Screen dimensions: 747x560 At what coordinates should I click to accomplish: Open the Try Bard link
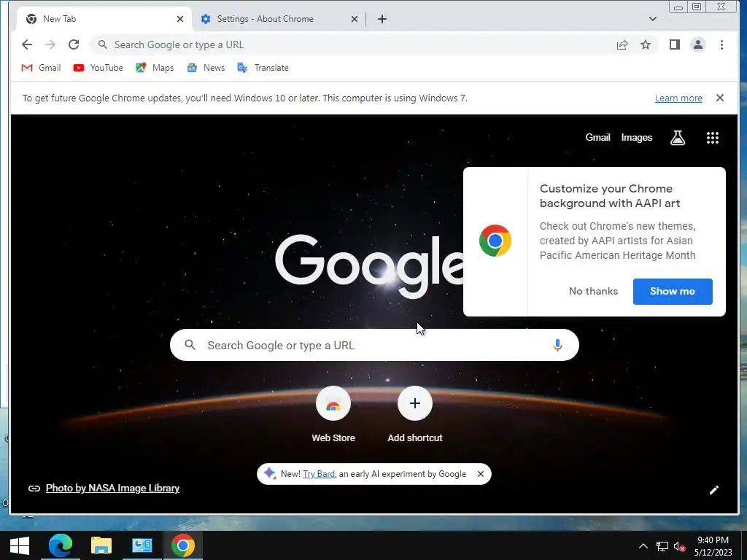(x=319, y=474)
